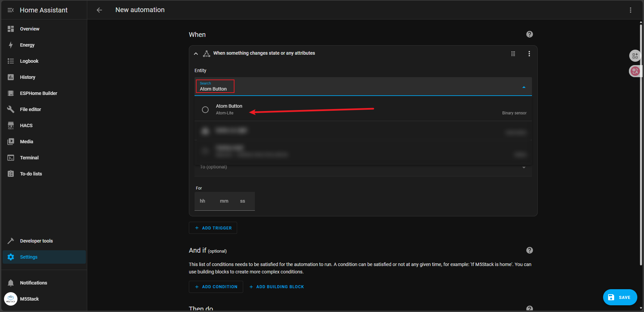Open M5Stack user profile avatar
The height and width of the screenshot is (312, 644).
click(11, 299)
